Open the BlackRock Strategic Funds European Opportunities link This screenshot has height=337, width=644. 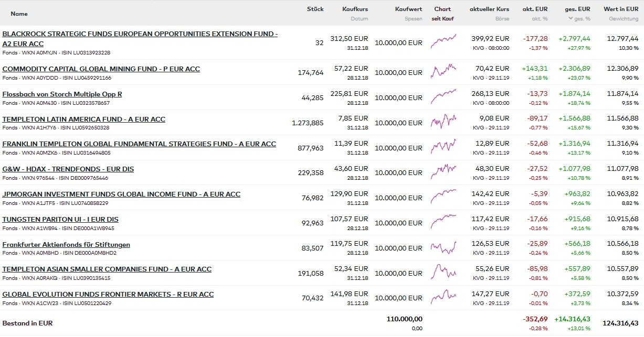pos(140,34)
